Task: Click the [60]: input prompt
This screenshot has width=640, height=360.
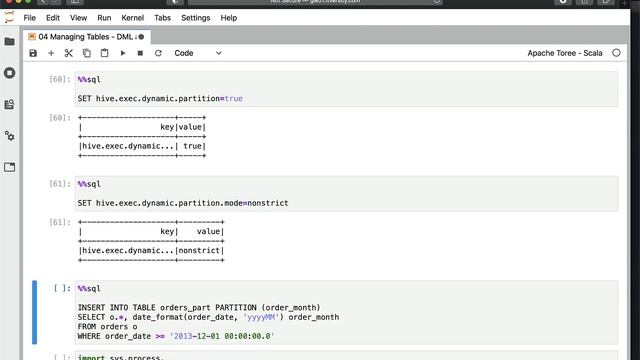Action: [x=60, y=79]
